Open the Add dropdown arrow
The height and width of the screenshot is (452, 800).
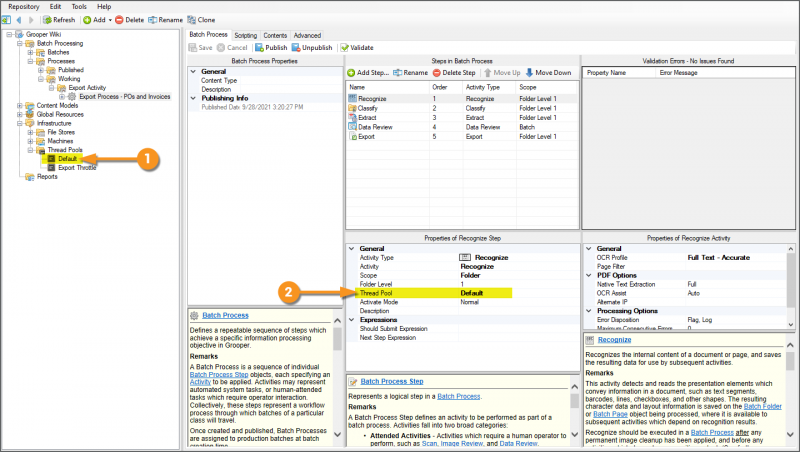(110, 20)
